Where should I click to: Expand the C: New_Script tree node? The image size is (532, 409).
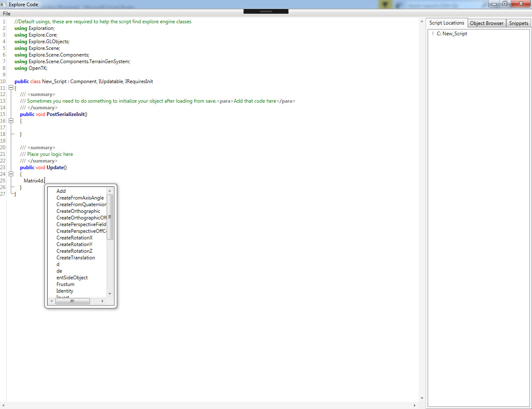(433, 34)
